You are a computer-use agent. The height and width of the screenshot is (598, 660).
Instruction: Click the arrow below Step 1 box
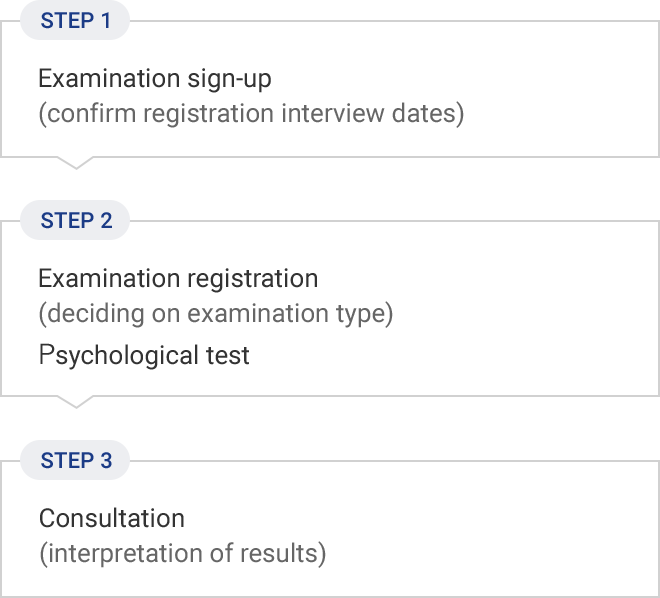(76, 163)
